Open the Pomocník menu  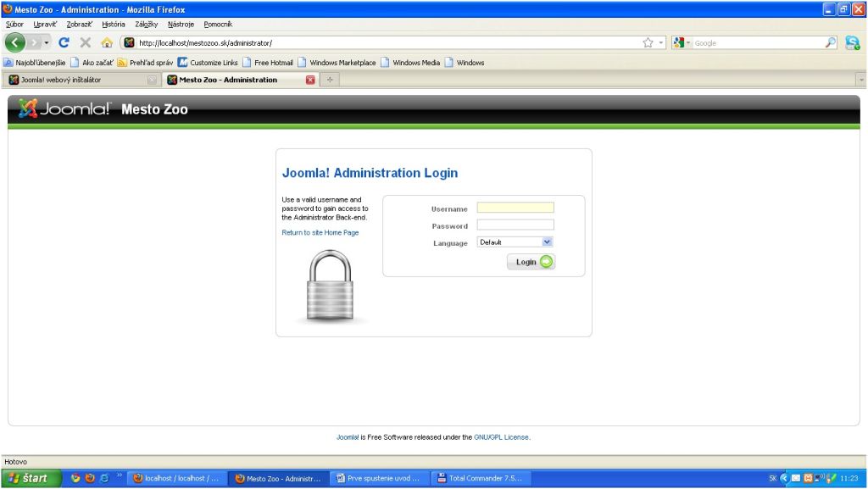(218, 25)
